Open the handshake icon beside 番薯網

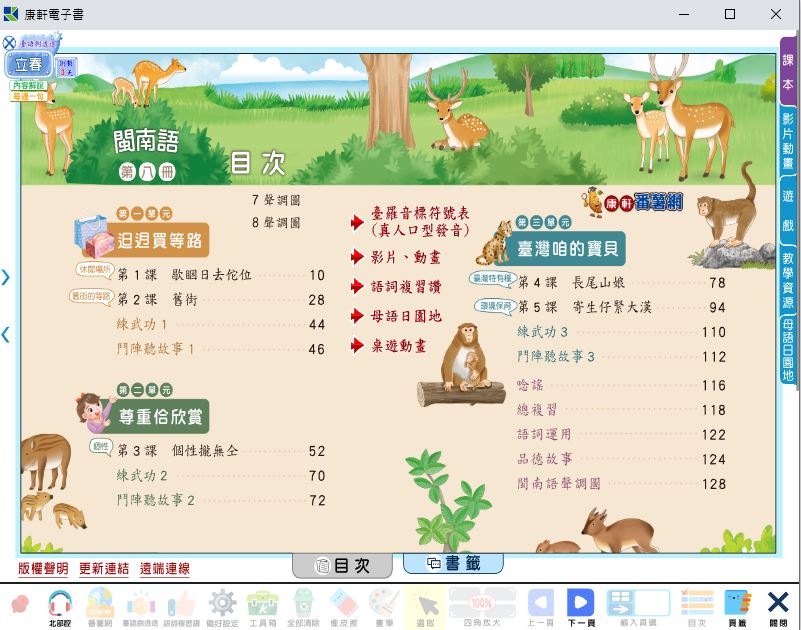pyautogui.click(x=140, y=608)
